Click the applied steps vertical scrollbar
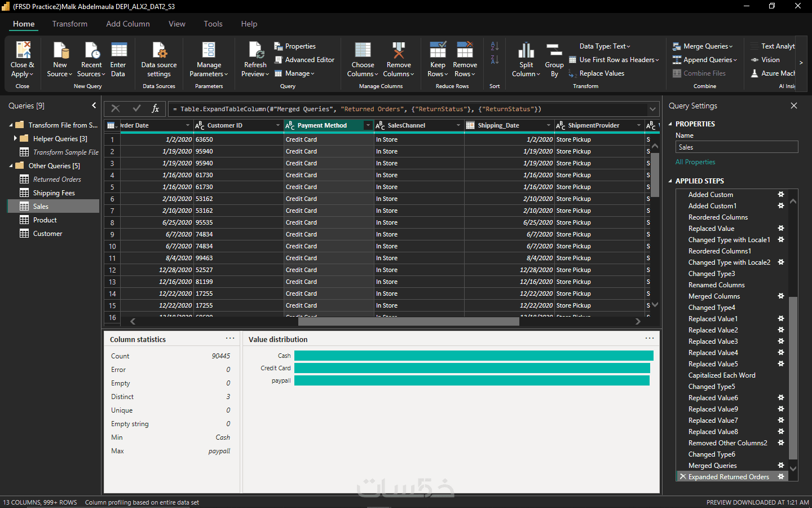Screen dimensions: 812x508 pos(793,378)
